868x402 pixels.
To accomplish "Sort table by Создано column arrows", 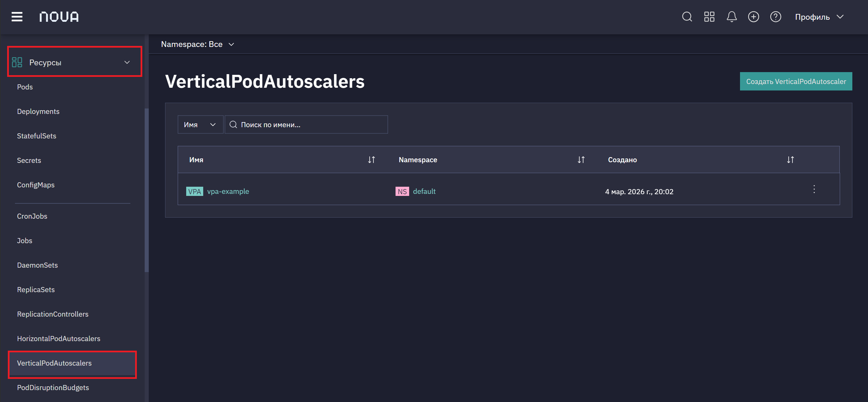I will point(790,160).
